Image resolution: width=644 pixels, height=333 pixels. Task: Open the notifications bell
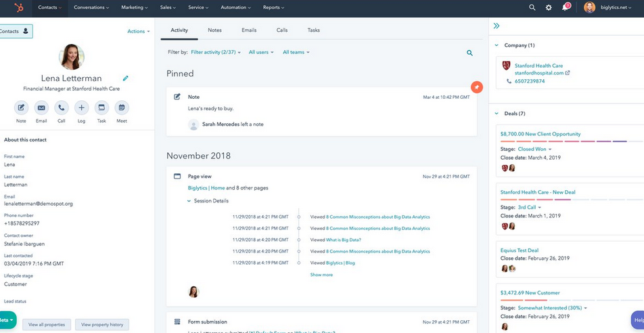[x=565, y=7]
